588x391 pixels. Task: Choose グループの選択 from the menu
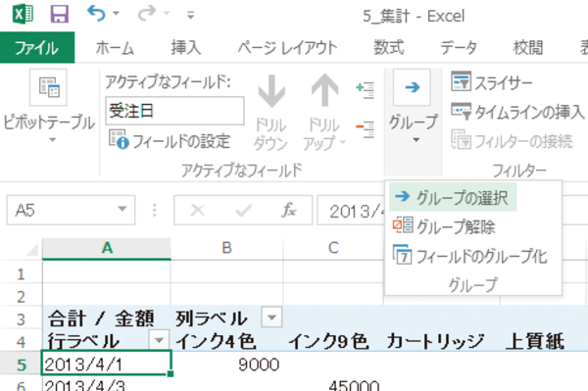coord(453,197)
